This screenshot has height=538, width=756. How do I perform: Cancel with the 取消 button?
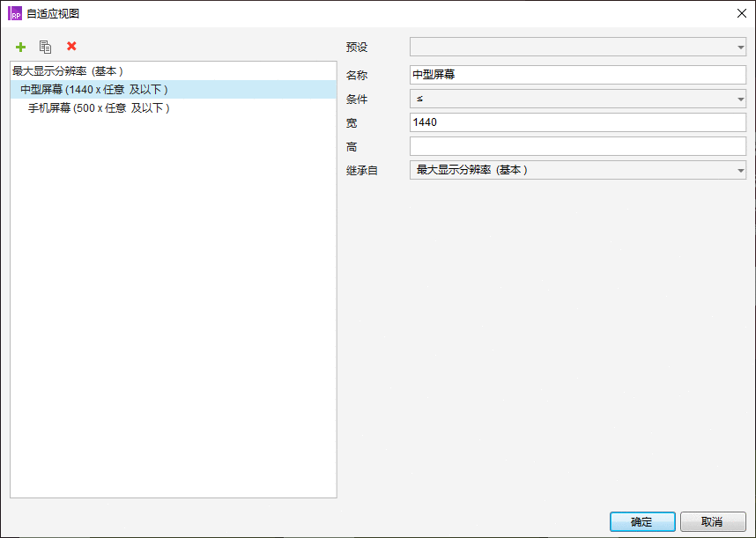713,521
